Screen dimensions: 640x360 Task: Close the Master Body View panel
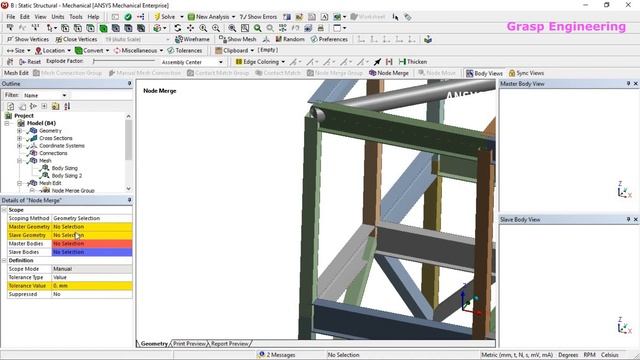(636, 84)
